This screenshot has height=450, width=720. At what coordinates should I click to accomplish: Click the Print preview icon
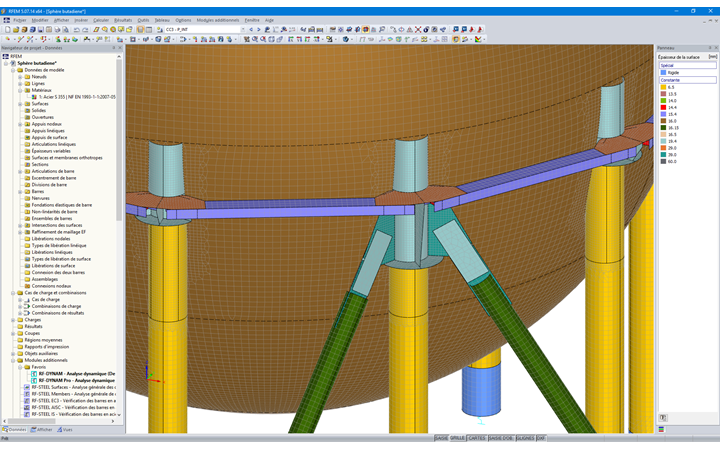[x=66, y=29]
